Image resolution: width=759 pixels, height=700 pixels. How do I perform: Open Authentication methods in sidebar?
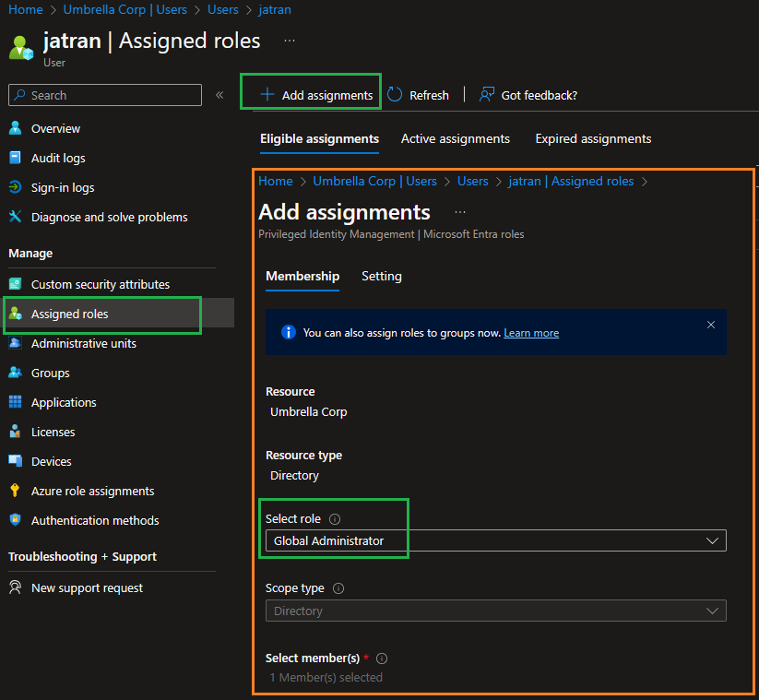click(95, 521)
